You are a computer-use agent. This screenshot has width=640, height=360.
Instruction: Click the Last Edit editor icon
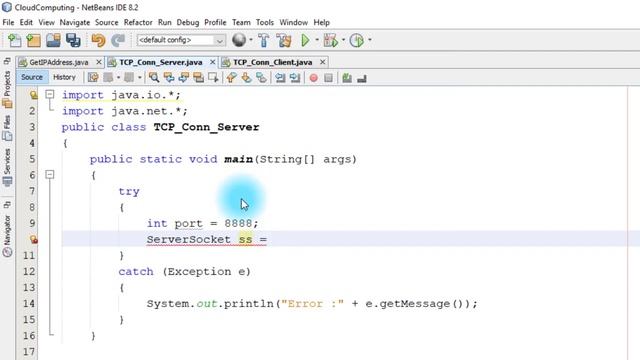[x=93, y=78]
